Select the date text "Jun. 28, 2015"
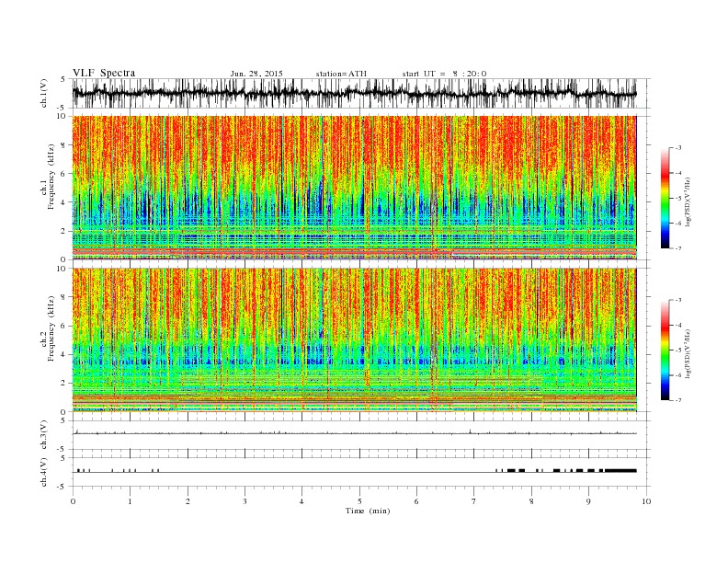This screenshot has height=563, width=728. point(256,74)
